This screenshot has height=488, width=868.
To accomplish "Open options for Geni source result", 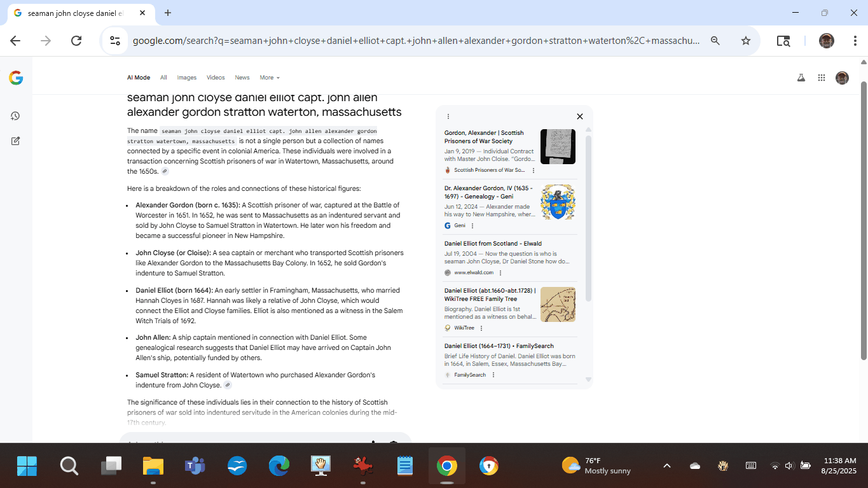I will [472, 226].
